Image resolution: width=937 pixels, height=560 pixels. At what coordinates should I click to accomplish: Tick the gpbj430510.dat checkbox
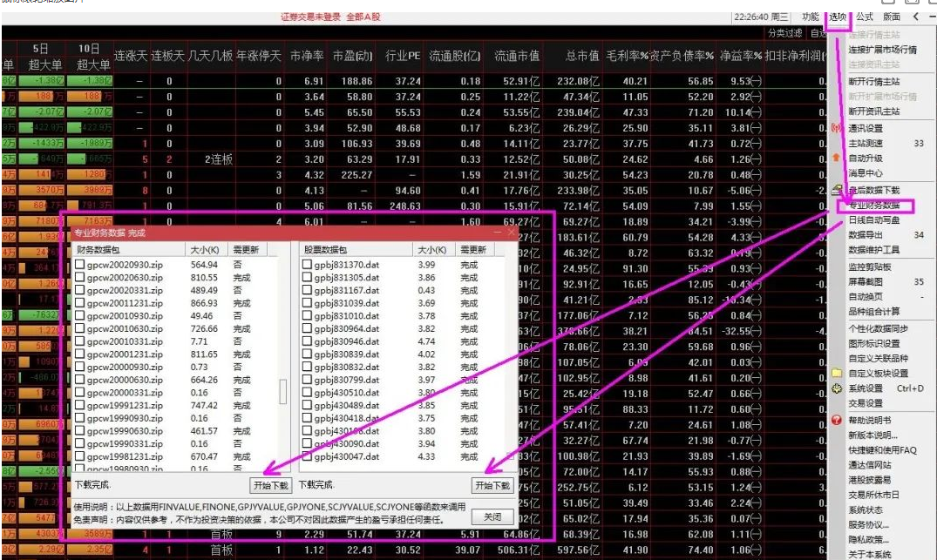(x=307, y=392)
